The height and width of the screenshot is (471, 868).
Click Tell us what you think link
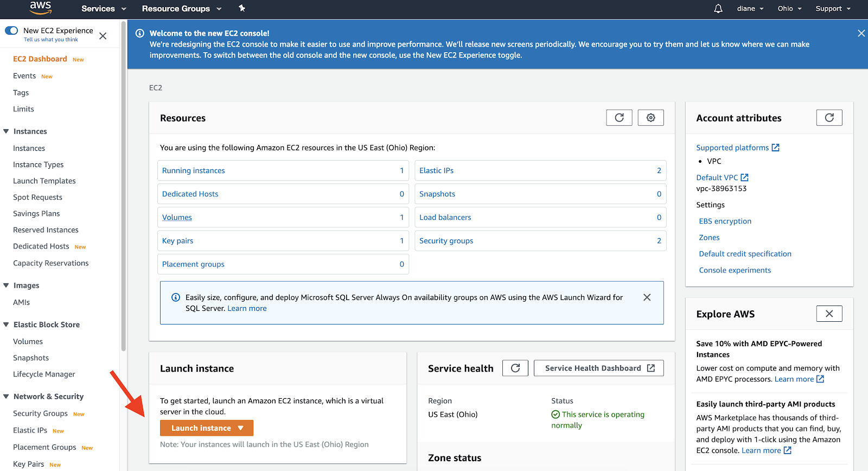point(51,40)
